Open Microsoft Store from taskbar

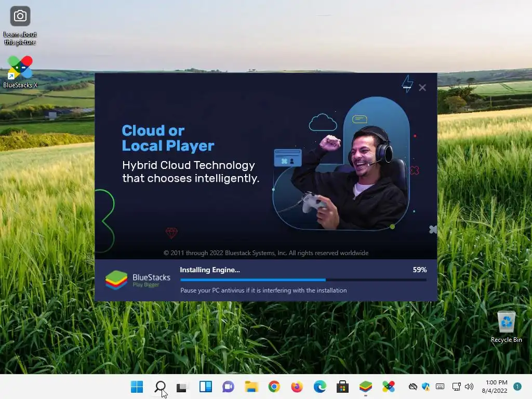(x=343, y=387)
